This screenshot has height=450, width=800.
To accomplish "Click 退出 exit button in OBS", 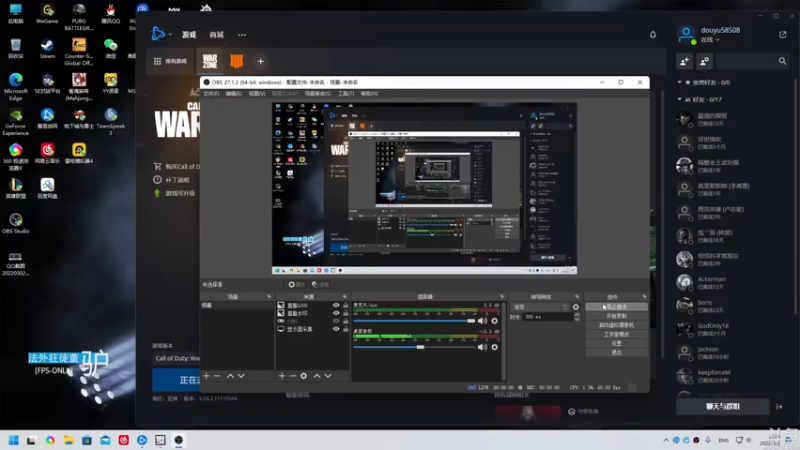I will tap(616, 353).
